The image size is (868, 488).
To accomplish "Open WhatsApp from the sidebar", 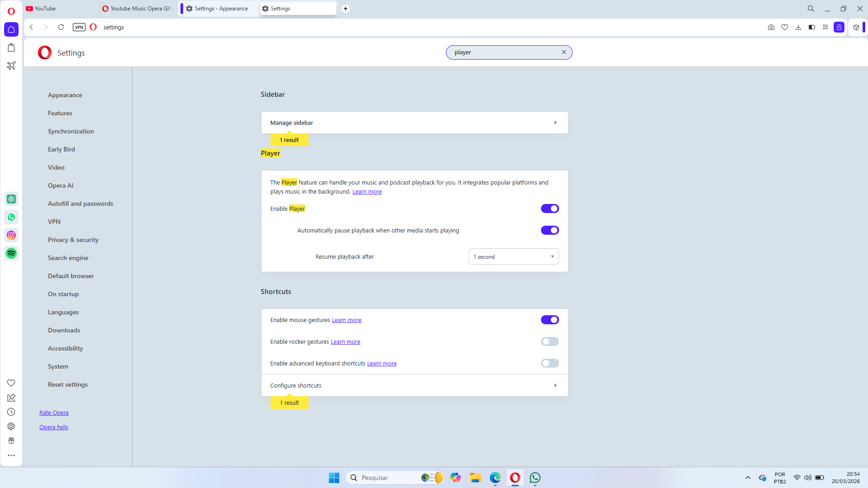I will pos(11,217).
